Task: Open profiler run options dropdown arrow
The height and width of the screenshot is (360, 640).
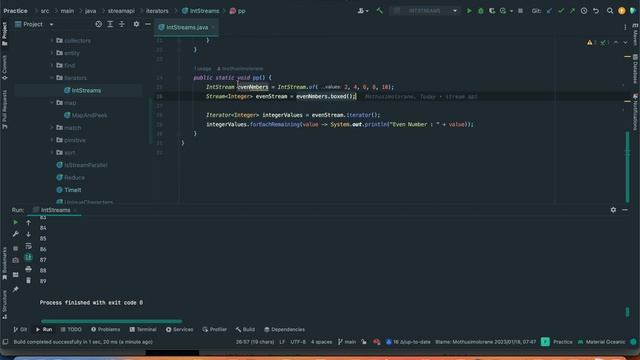Action: [511, 11]
